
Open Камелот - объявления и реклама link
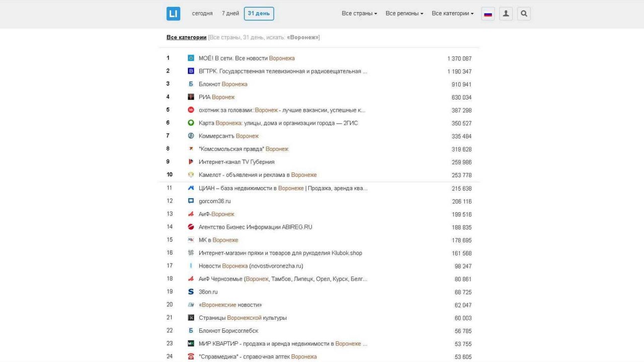258,175
